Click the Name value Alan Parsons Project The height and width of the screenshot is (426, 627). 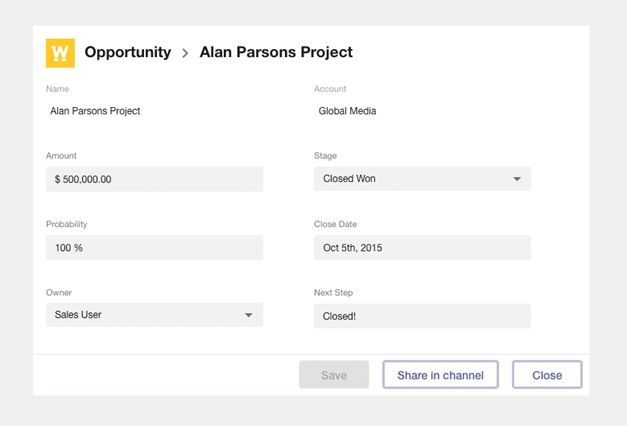point(95,111)
